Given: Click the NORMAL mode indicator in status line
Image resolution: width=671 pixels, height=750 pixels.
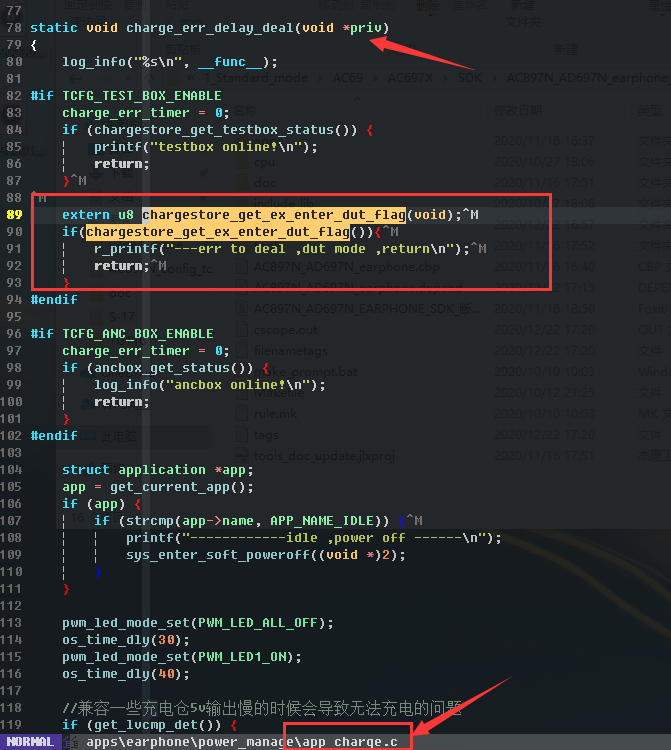Looking at the screenshot, I should [30, 742].
